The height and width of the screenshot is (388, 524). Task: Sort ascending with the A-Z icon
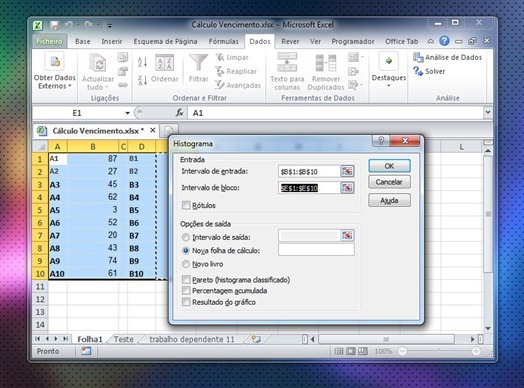[x=142, y=62]
